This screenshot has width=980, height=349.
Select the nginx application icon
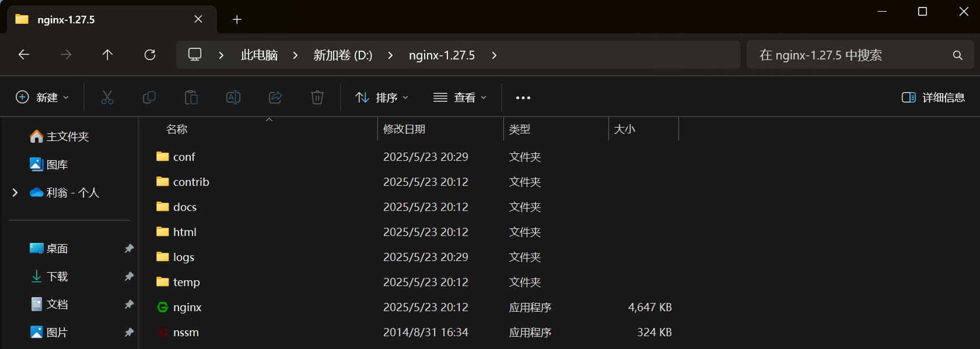(163, 307)
